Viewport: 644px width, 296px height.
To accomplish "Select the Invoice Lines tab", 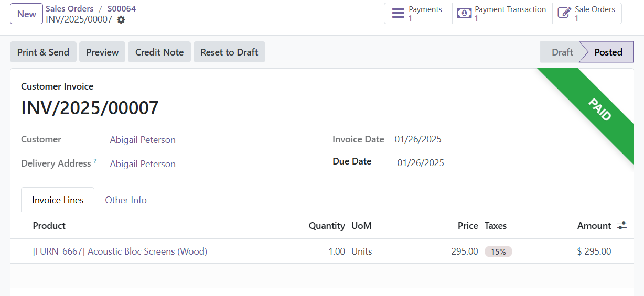I will pyautogui.click(x=58, y=200).
